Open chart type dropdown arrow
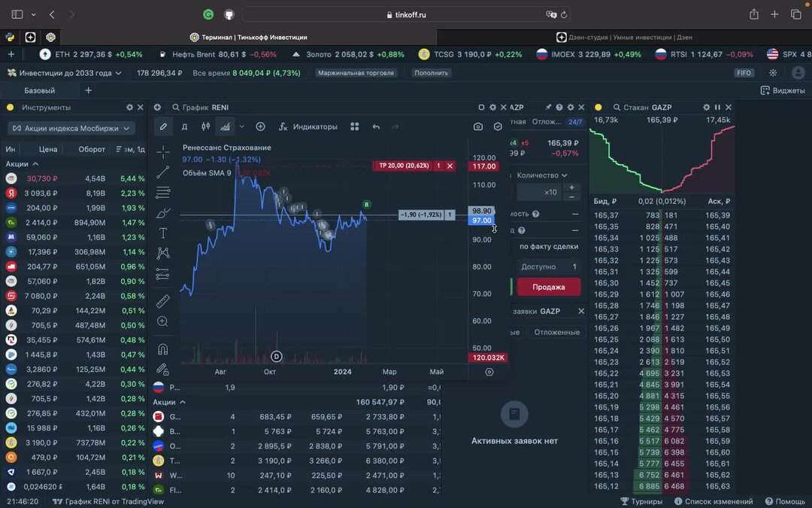Image resolution: width=812 pixels, height=508 pixels. 242,126
